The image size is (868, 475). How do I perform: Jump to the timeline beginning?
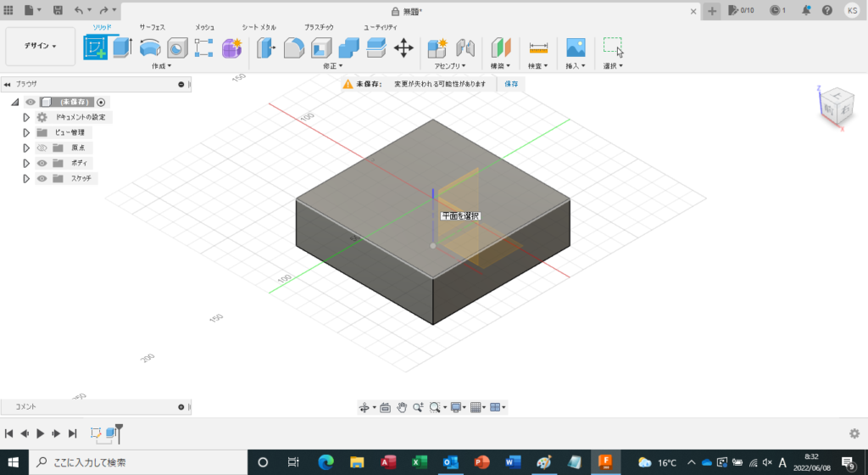(x=8, y=433)
